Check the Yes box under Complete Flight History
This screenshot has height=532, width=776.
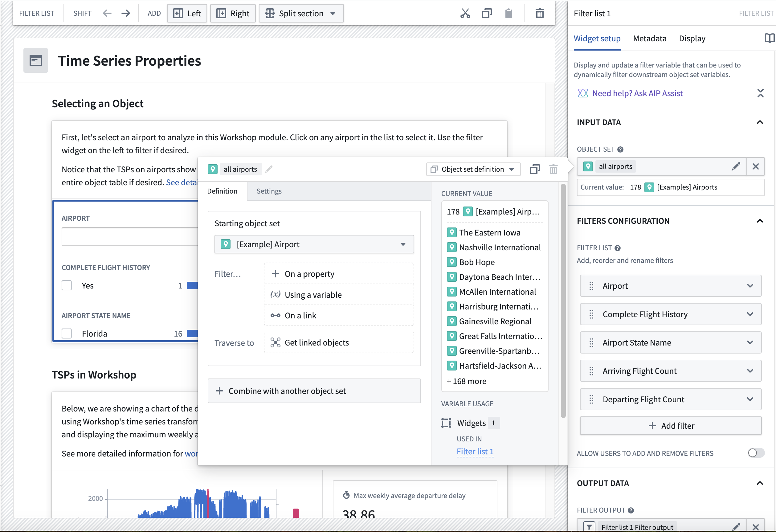click(x=67, y=285)
